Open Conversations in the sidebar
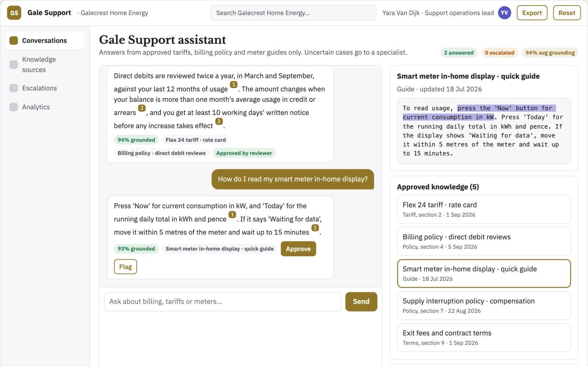 45,40
